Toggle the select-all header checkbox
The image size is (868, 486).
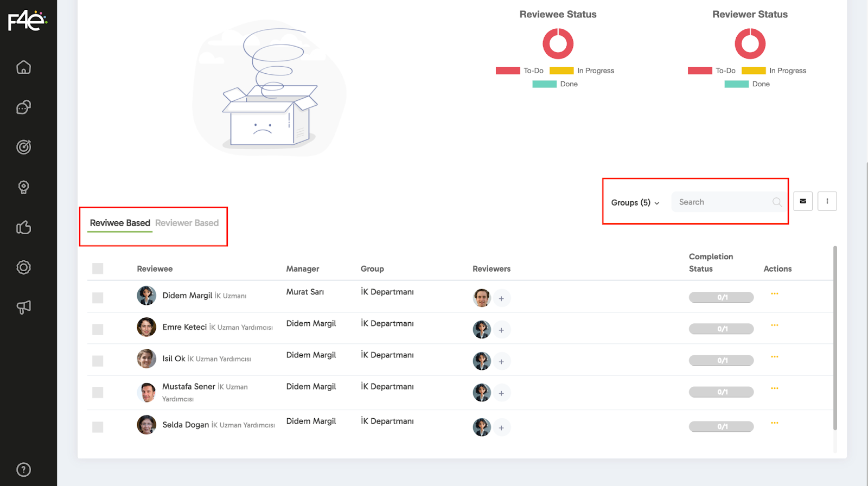(98, 268)
